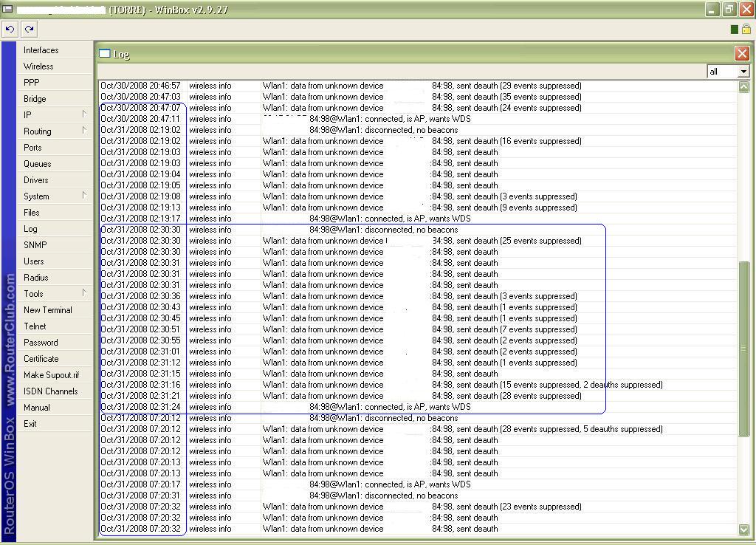Open the Queues menu item
Viewport: 756px width, 545px height.
(x=55, y=164)
